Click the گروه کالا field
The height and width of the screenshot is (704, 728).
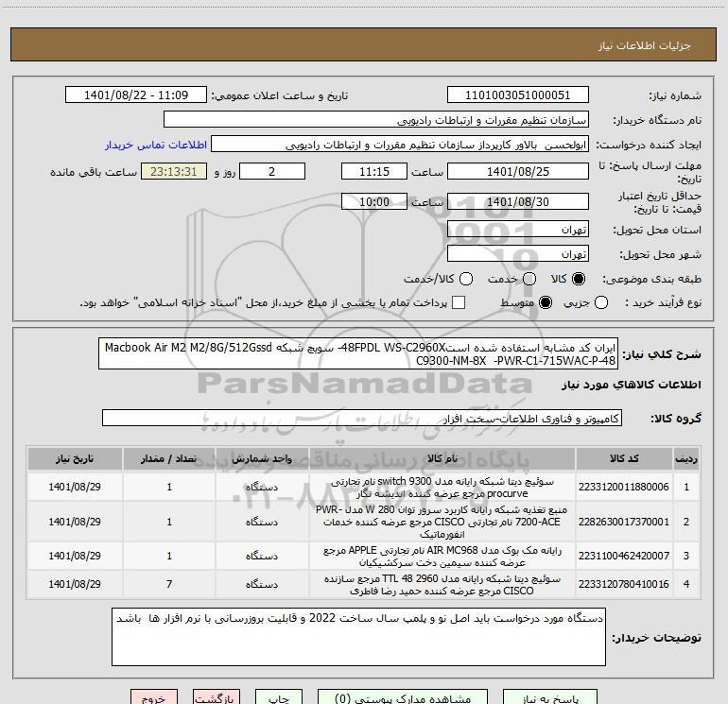click(x=362, y=418)
